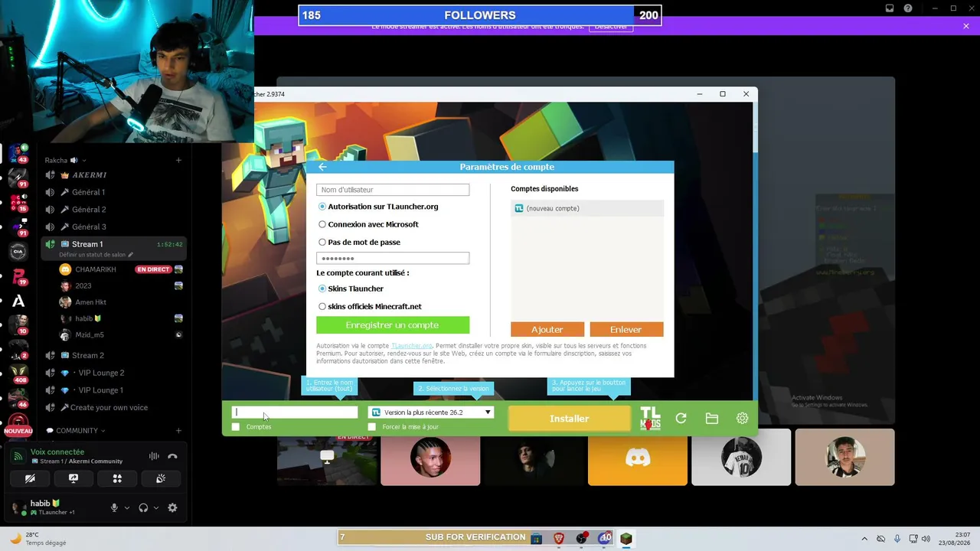Turn on the Discord camera
The height and width of the screenshot is (551, 980).
click(30, 478)
